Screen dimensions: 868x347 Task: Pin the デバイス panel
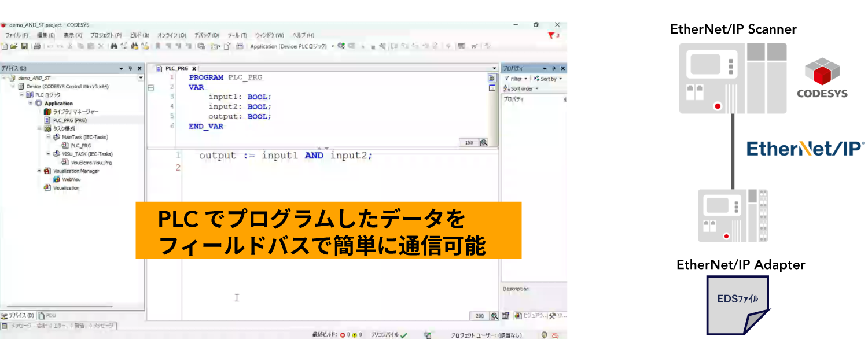click(131, 68)
